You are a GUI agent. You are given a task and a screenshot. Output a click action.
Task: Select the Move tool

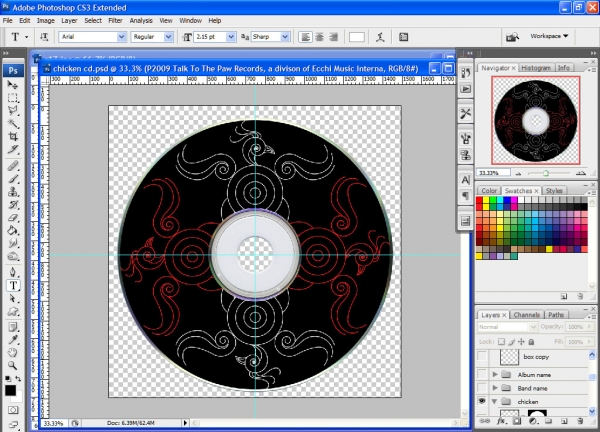(x=13, y=85)
